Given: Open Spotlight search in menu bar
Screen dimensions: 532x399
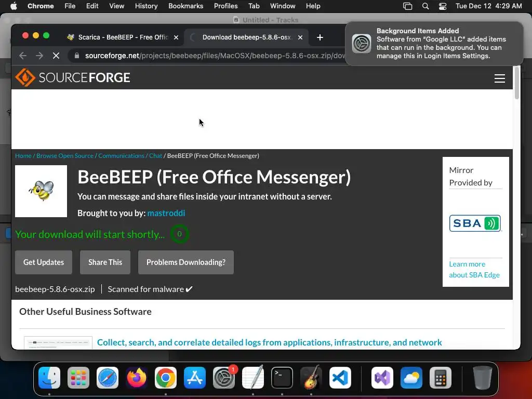Looking at the screenshot, I should click(x=425, y=6).
